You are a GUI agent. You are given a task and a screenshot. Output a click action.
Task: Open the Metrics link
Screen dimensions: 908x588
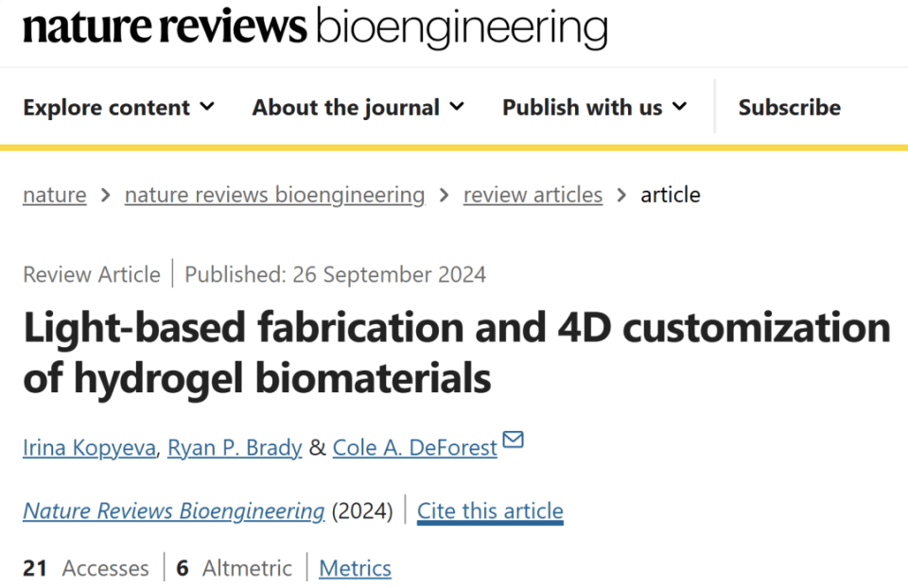point(355,568)
